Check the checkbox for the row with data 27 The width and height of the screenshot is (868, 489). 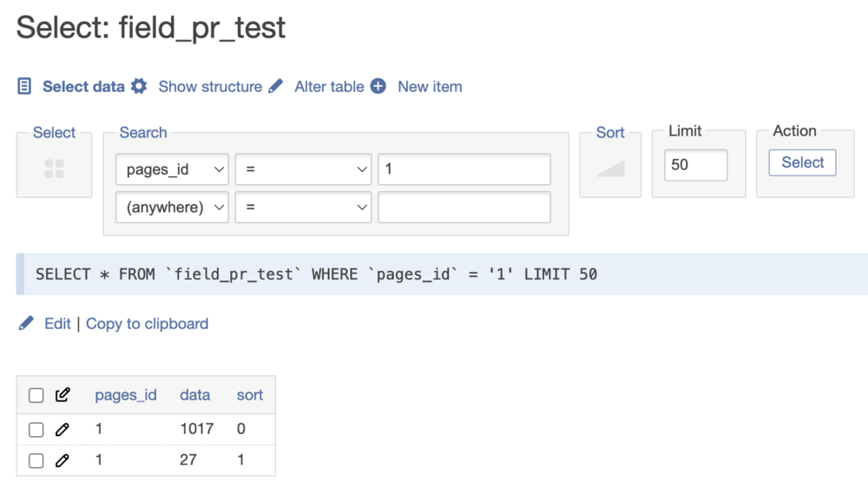pyautogui.click(x=36, y=460)
